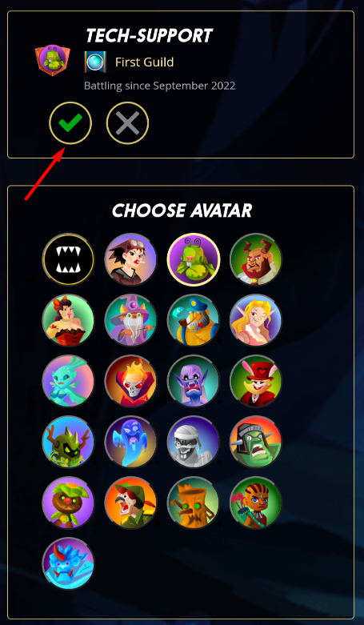Pick the blonde winking elf avatar
364x625 pixels.
tap(256, 320)
